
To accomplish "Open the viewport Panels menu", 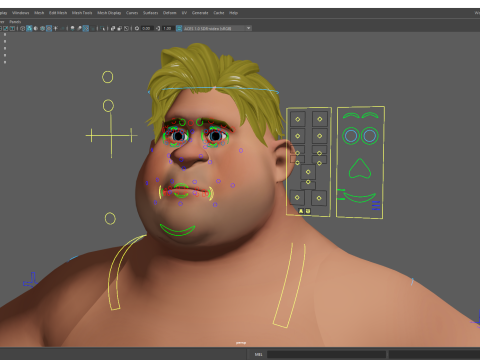I will pyautogui.click(x=15, y=22).
